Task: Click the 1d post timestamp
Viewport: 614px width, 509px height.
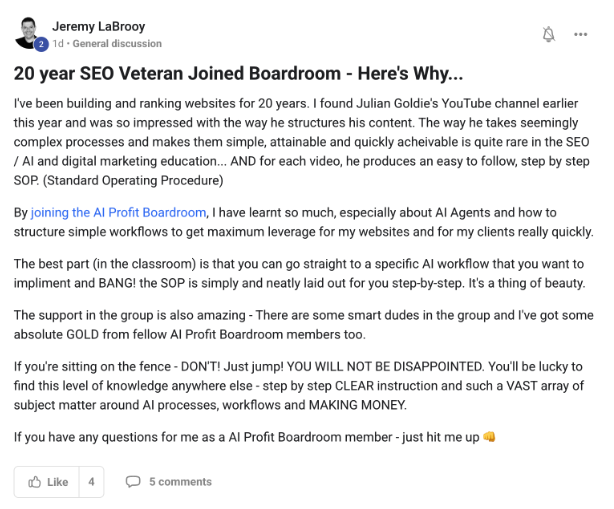Action: pyautogui.click(x=59, y=44)
